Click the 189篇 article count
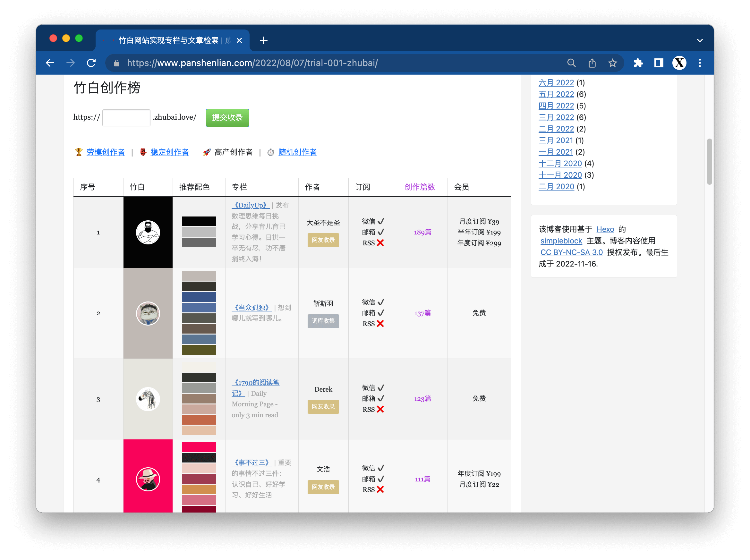Image resolution: width=750 pixels, height=560 pixels. (x=422, y=232)
